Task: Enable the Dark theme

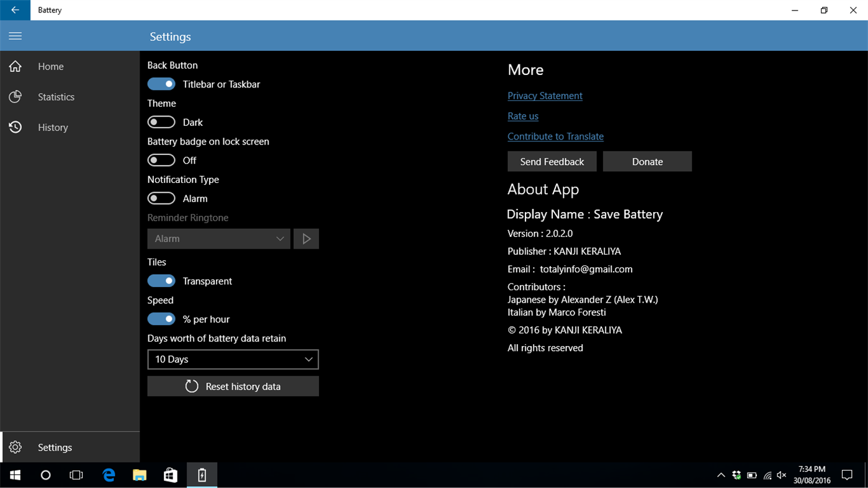Action: [161, 122]
